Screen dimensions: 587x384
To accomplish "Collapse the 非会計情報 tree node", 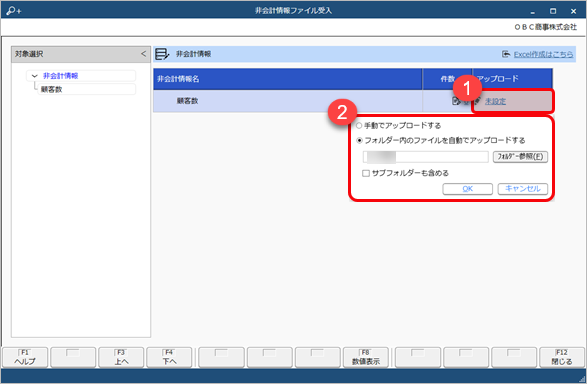I will coord(35,76).
